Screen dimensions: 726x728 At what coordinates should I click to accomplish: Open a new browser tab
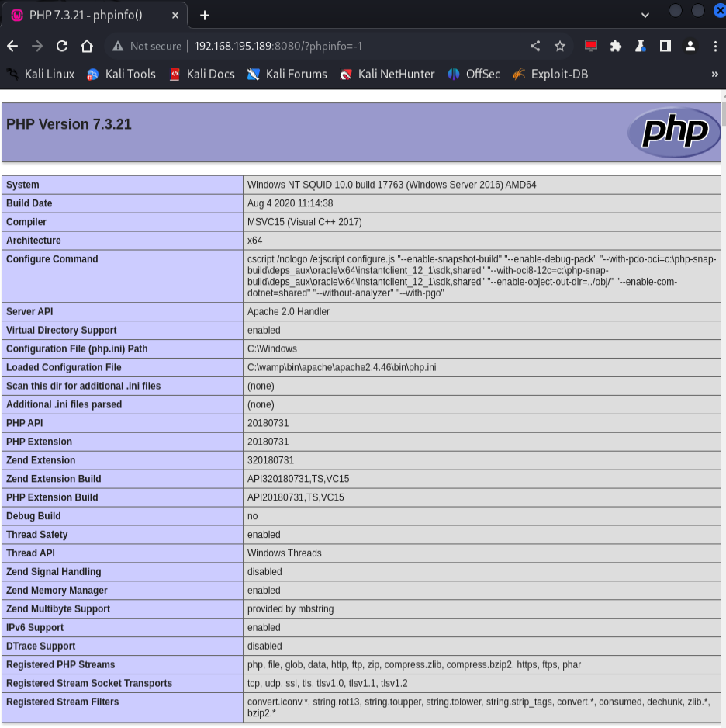point(203,14)
